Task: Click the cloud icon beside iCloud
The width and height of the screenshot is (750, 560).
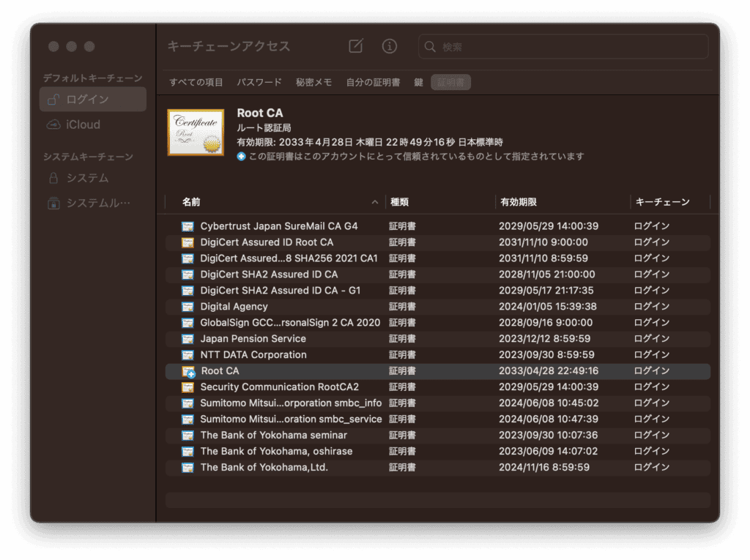Action: point(53,124)
